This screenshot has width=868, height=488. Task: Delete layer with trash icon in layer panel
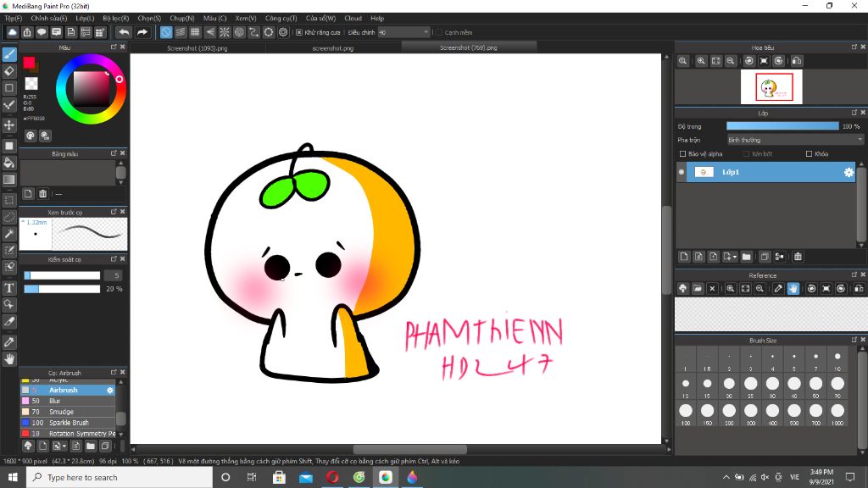coord(798,257)
